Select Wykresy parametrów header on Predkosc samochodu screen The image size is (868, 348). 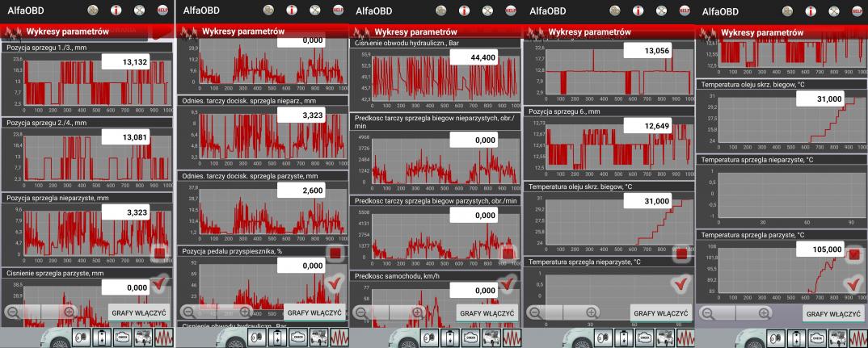[x=415, y=31]
